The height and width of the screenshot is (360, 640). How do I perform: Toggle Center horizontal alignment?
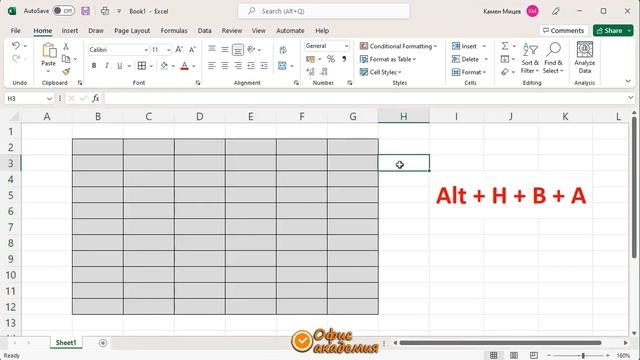[225, 66]
